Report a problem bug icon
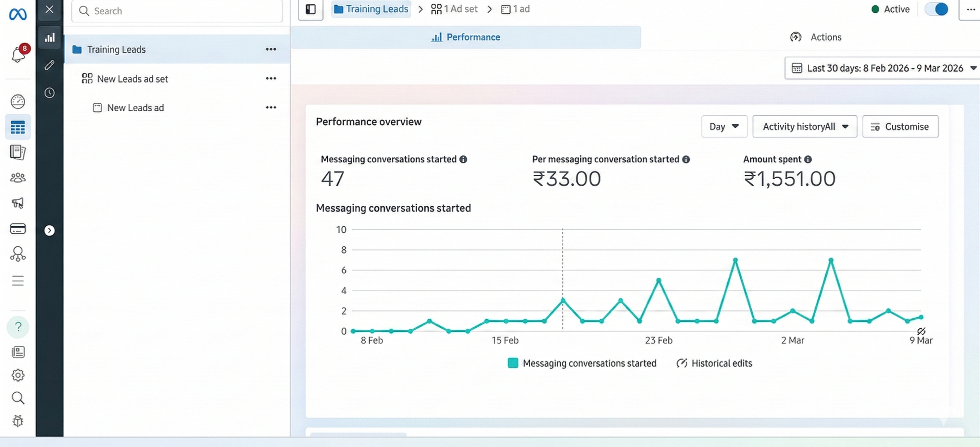This screenshot has height=447, width=980. 18,421
